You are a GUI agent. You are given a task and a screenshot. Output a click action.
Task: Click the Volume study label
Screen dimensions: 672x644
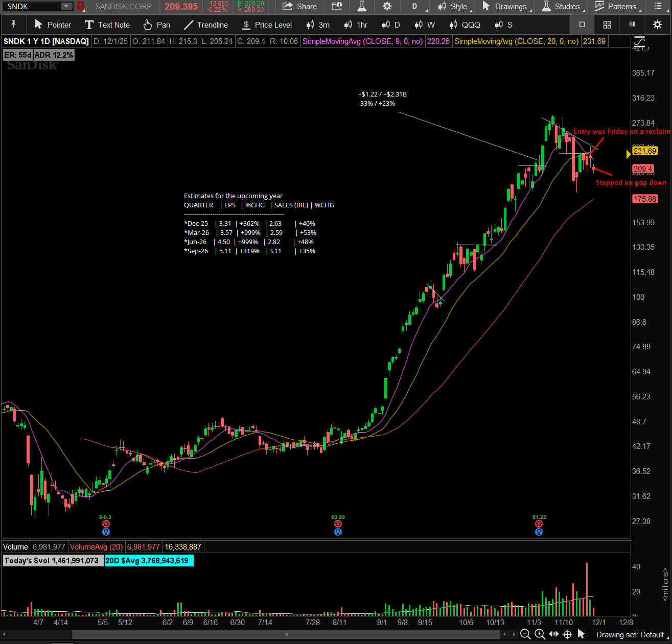[15, 547]
